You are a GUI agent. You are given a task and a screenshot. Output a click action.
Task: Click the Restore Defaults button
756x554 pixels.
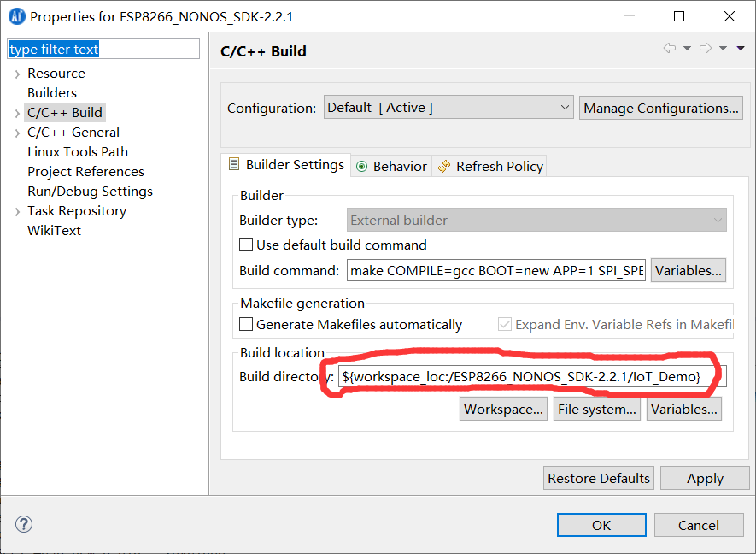click(x=598, y=478)
